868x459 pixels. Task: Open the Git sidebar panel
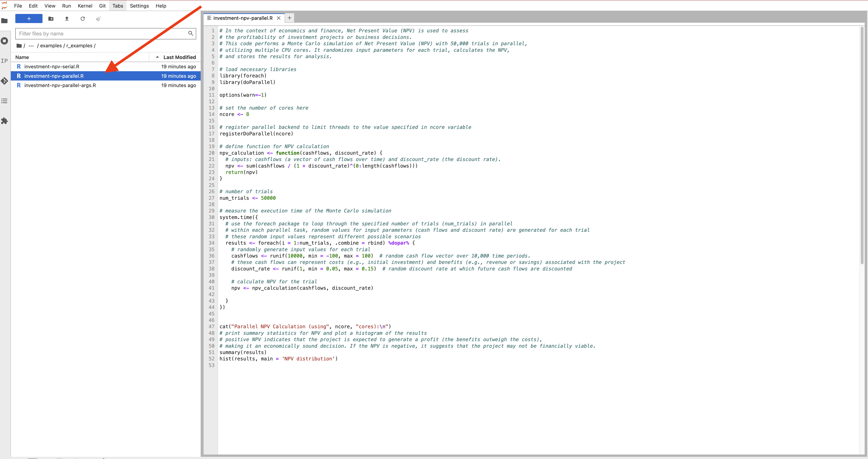pyautogui.click(x=4, y=81)
